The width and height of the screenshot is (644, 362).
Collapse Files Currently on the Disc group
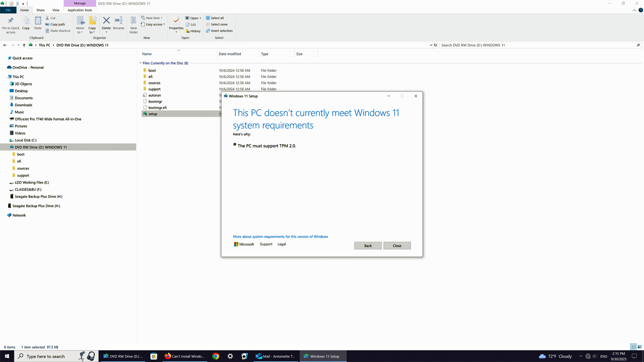140,63
